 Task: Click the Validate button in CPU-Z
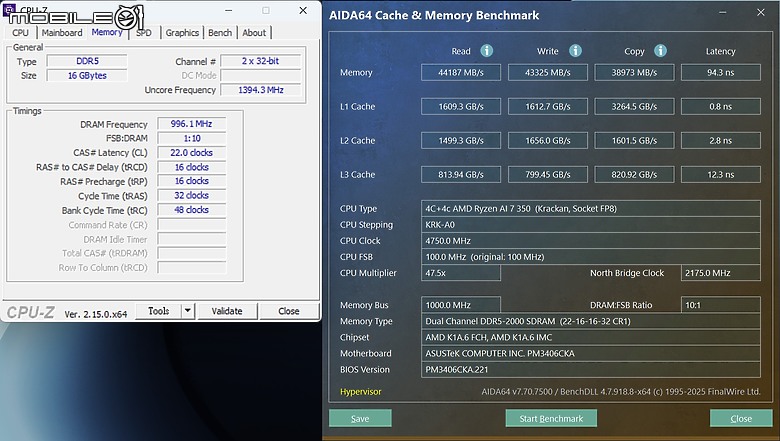click(x=227, y=311)
